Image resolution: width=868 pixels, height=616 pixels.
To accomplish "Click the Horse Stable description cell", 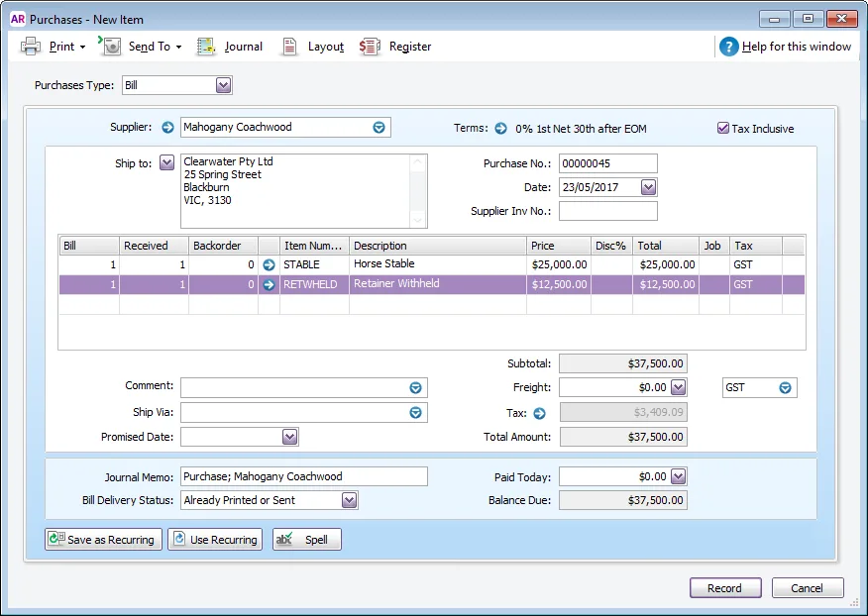I will pos(438,264).
